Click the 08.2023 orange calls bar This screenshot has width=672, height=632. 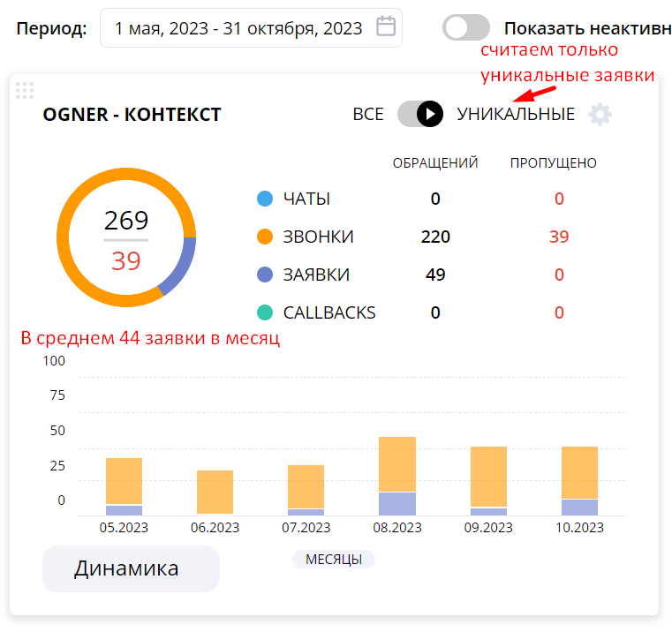pos(397,464)
